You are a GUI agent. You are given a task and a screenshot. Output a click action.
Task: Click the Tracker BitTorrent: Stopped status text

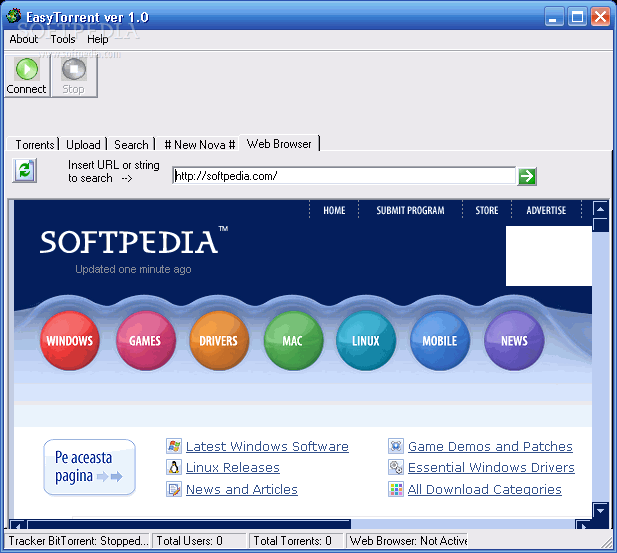pos(78,541)
